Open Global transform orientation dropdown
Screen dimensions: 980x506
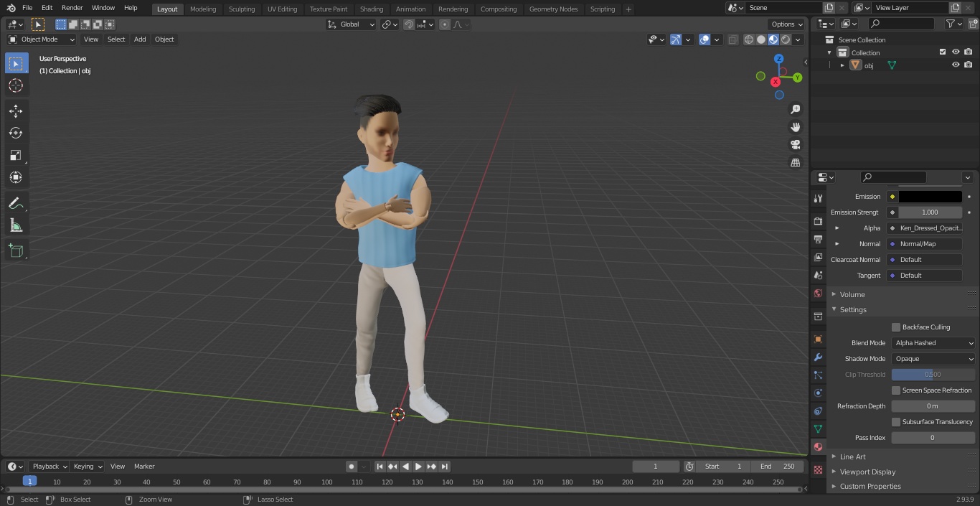click(x=352, y=24)
